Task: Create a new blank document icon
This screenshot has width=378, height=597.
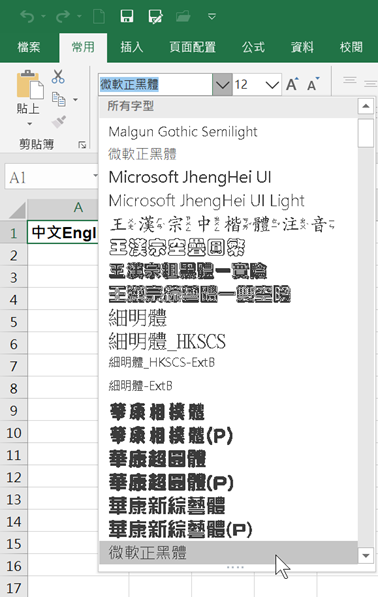Action: click(99, 16)
